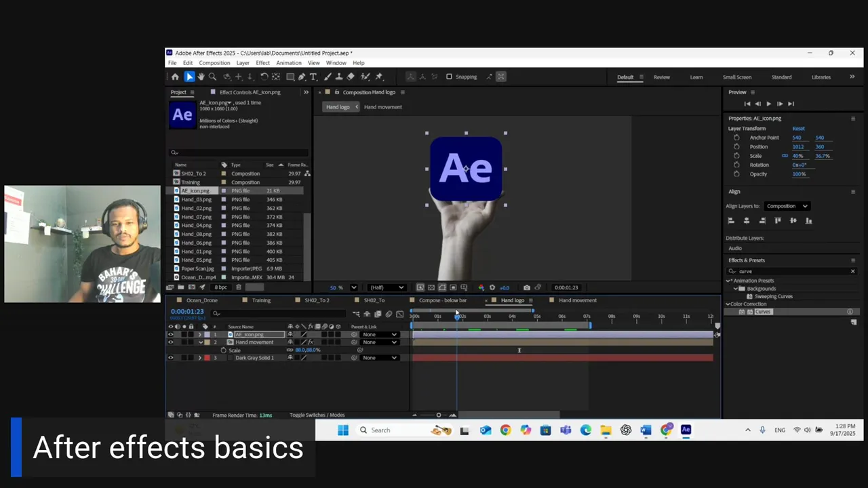
Task: Open Align Layers to Composition dropdown
Action: click(x=787, y=206)
